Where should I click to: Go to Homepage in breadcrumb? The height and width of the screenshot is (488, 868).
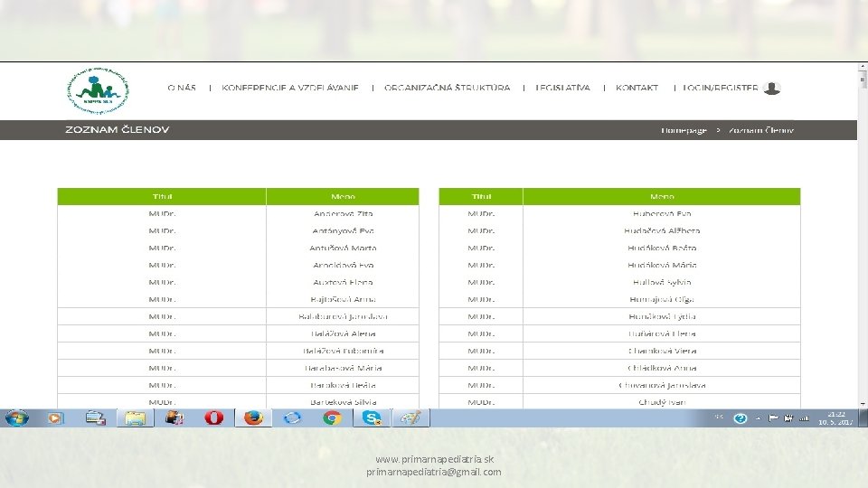pos(684,130)
